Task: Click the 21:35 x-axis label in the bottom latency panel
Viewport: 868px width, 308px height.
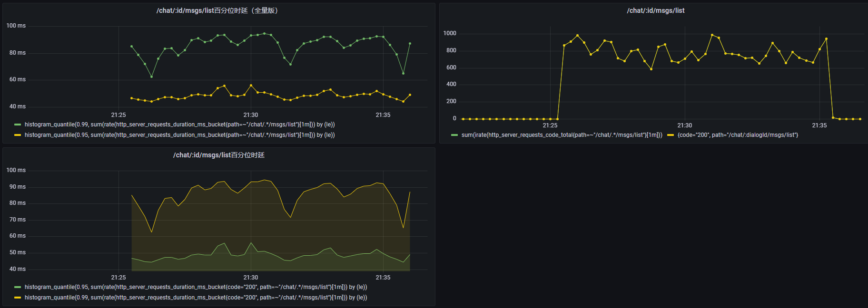Action: (383, 278)
